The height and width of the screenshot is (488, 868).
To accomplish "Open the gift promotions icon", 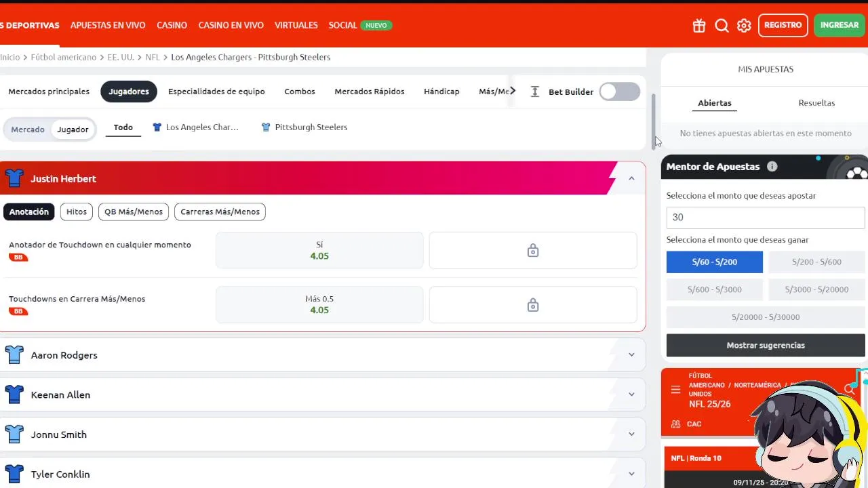I will tap(699, 26).
